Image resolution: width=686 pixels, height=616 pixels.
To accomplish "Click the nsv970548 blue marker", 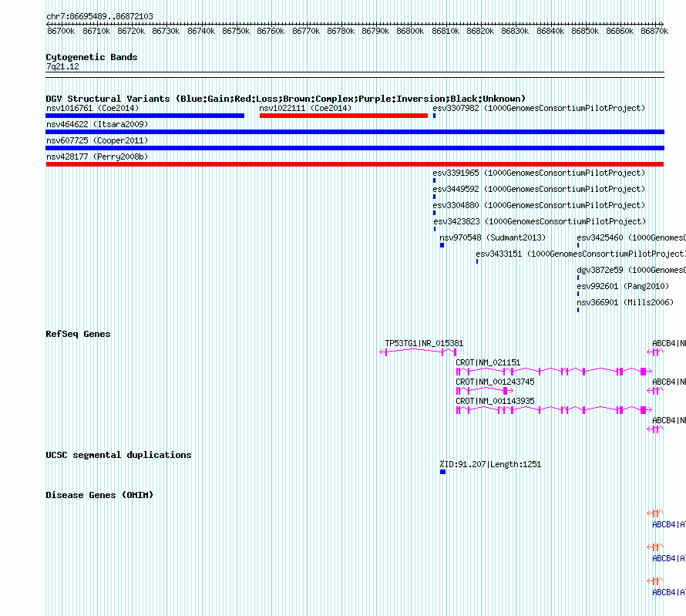I will tap(442, 245).
